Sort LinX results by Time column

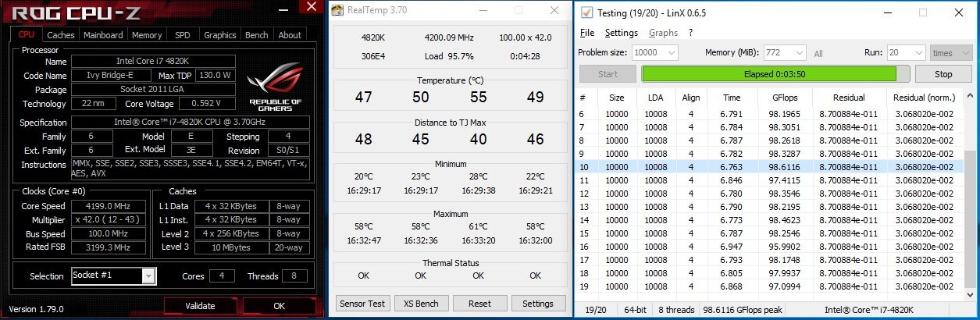tap(732, 98)
